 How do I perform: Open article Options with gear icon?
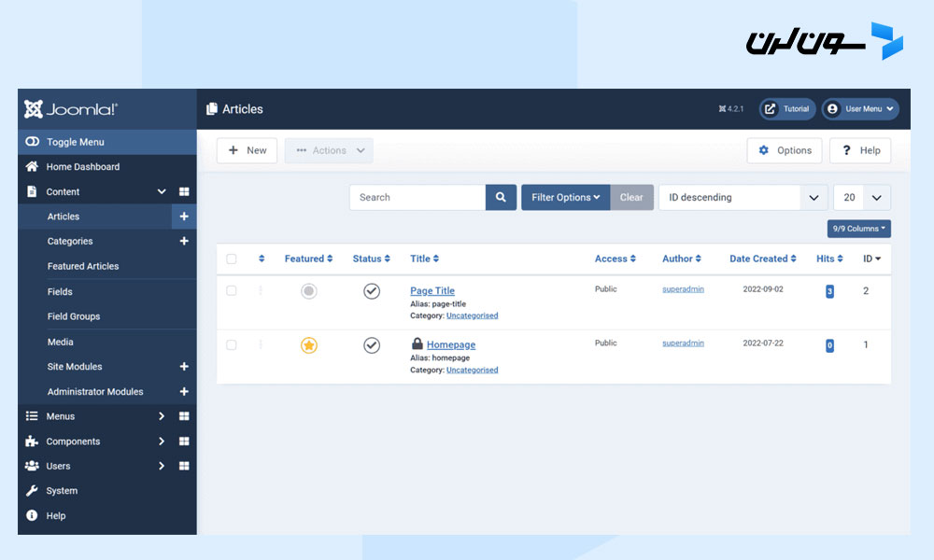point(785,150)
